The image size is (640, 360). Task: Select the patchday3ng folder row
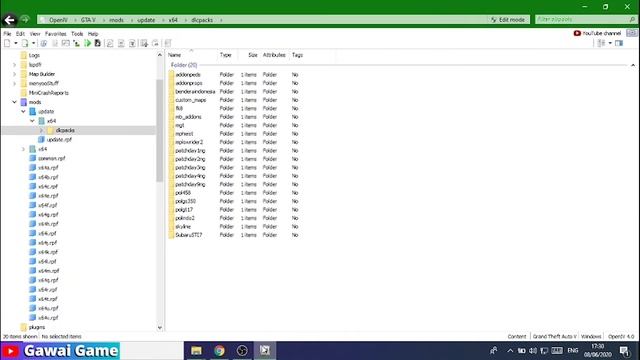coord(235,168)
